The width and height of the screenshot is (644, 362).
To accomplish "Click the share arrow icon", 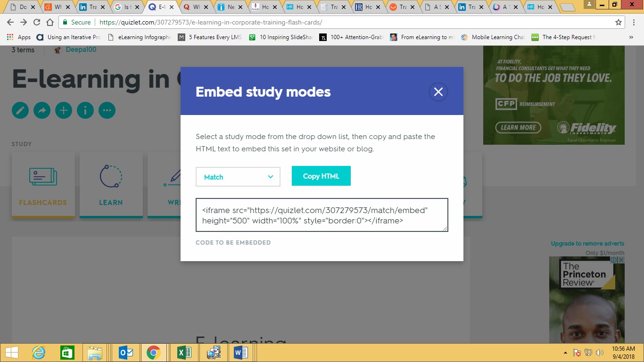I will pos(42,110).
